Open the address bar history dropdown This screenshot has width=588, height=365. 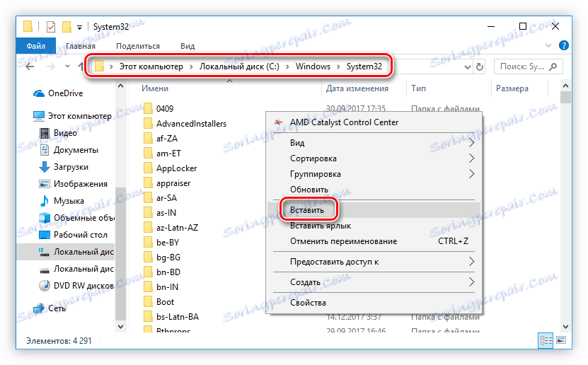click(x=467, y=67)
